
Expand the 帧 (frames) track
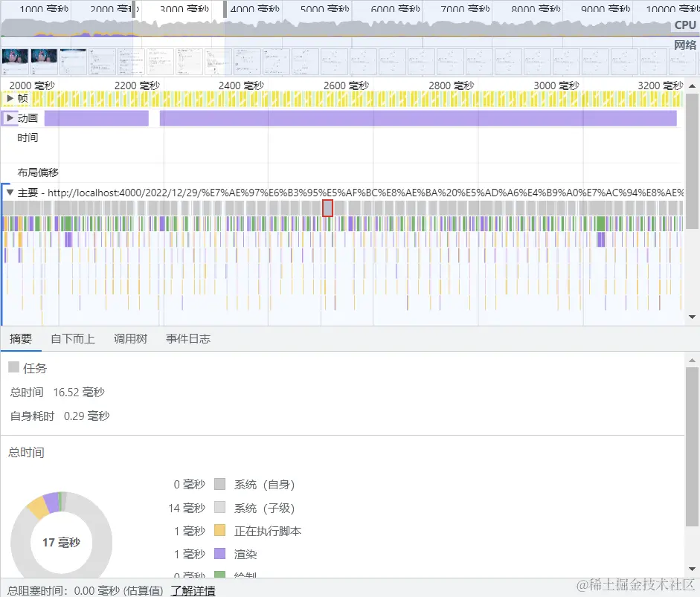pyautogui.click(x=10, y=98)
